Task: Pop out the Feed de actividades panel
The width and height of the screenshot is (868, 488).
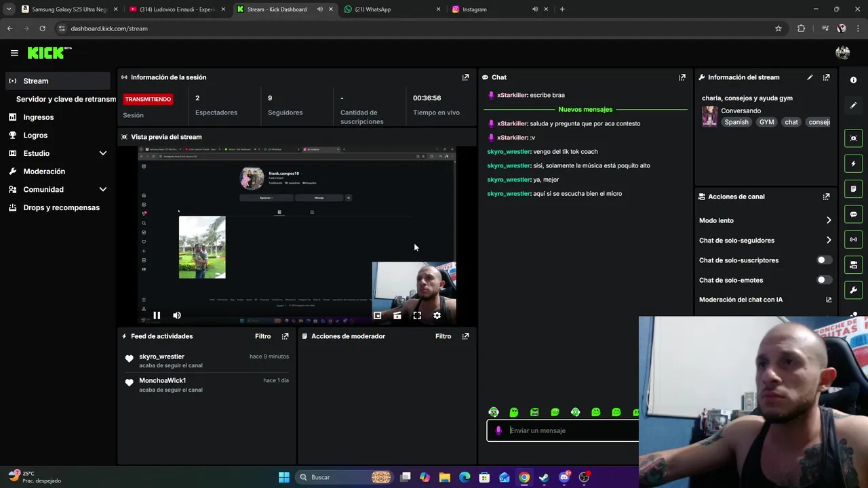Action: click(x=285, y=336)
